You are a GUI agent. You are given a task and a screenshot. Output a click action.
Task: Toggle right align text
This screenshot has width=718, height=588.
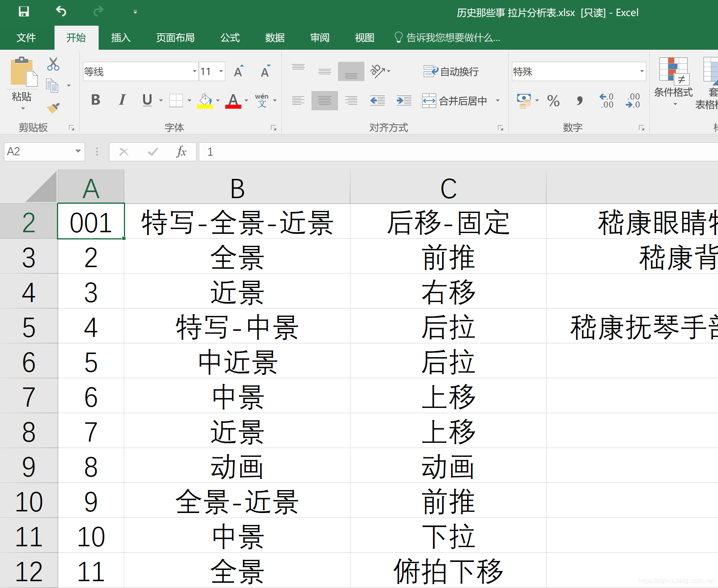pyautogui.click(x=351, y=100)
